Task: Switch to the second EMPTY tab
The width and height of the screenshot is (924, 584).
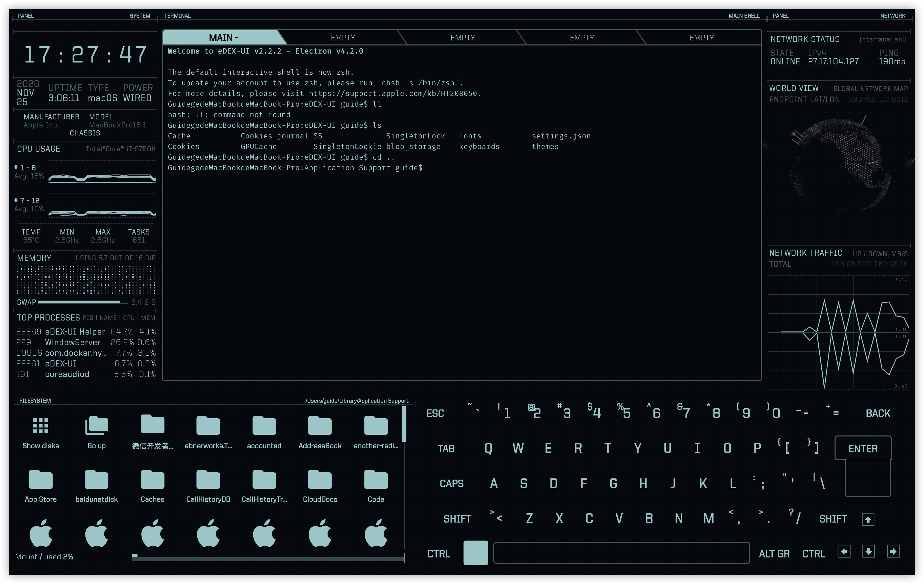Action: coord(463,38)
